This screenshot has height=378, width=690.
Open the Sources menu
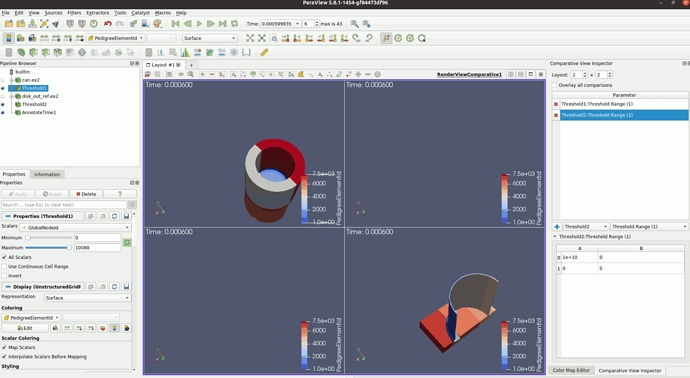(53, 13)
